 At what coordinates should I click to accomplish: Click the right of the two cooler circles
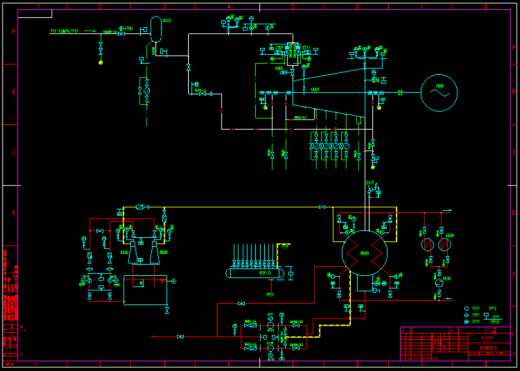(445, 245)
